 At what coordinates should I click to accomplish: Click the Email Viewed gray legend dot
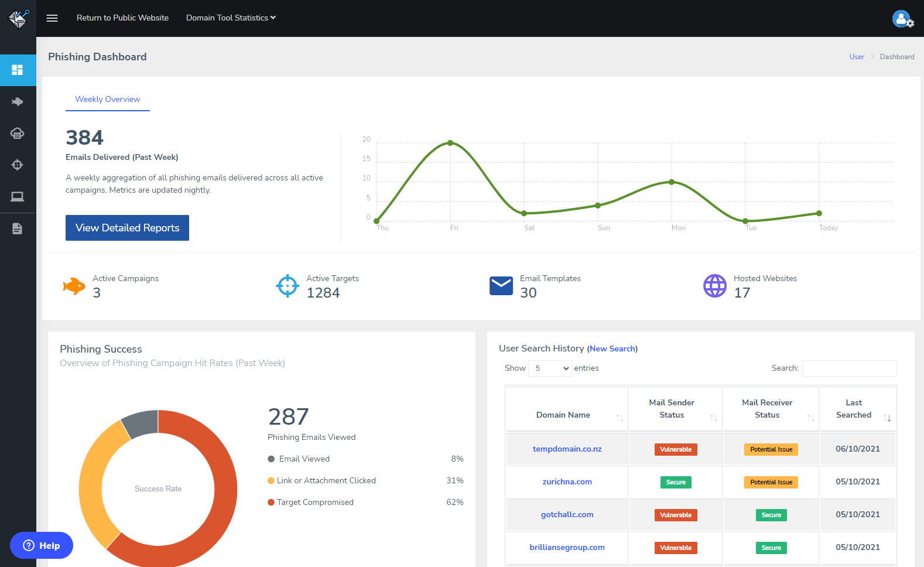(x=271, y=459)
